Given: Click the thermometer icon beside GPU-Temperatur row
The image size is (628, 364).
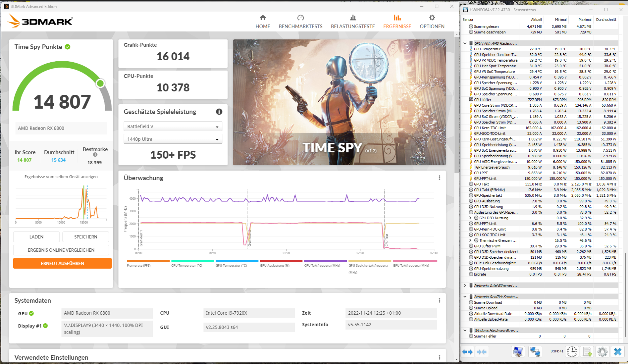Looking at the screenshot, I should (471, 49).
